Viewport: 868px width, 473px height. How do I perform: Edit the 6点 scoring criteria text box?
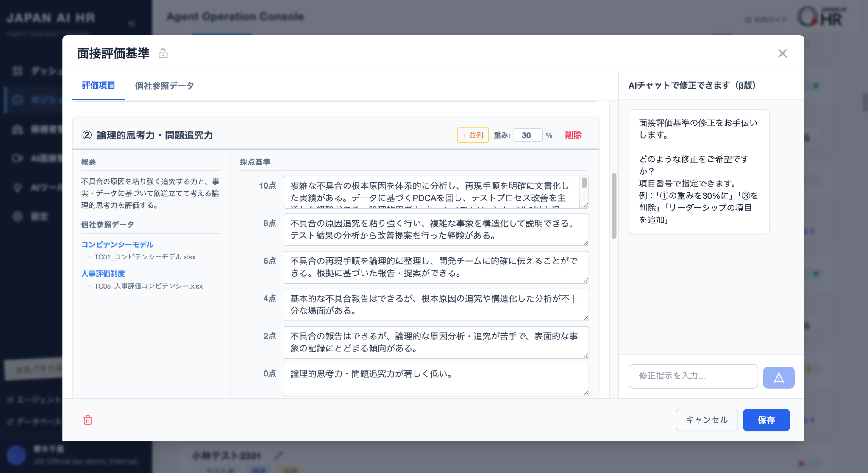point(436,267)
